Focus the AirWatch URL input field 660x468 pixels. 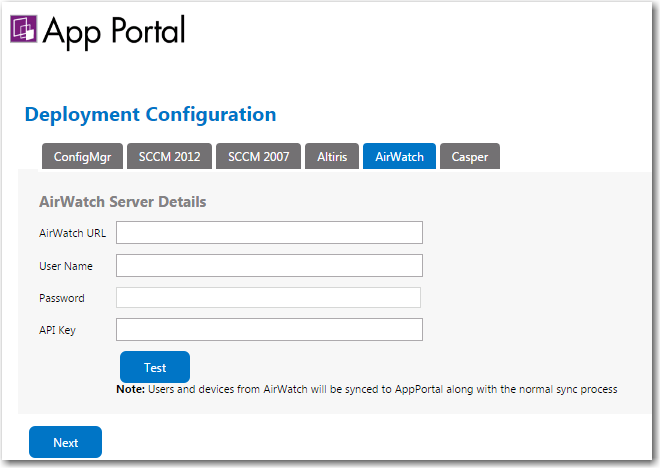[269, 232]
